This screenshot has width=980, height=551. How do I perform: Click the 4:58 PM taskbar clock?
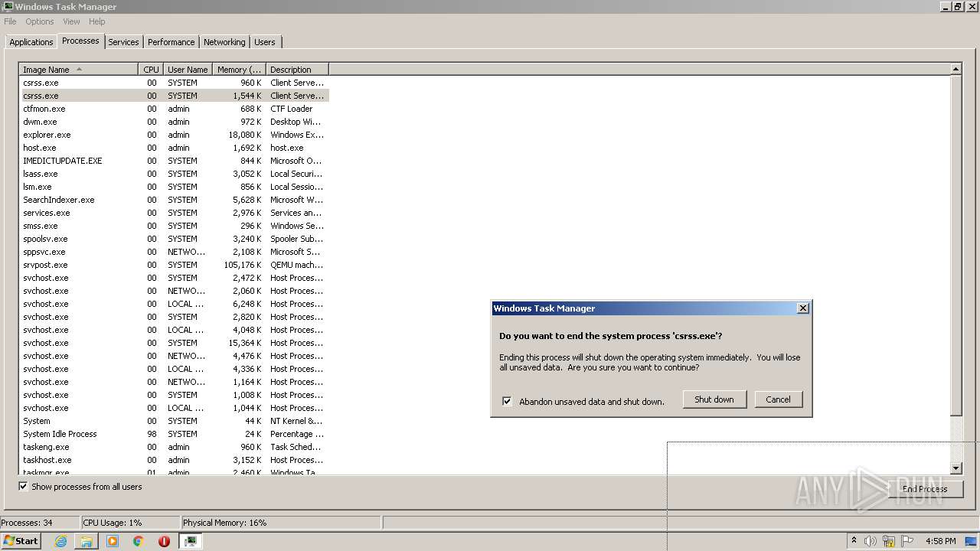(940, 541)
